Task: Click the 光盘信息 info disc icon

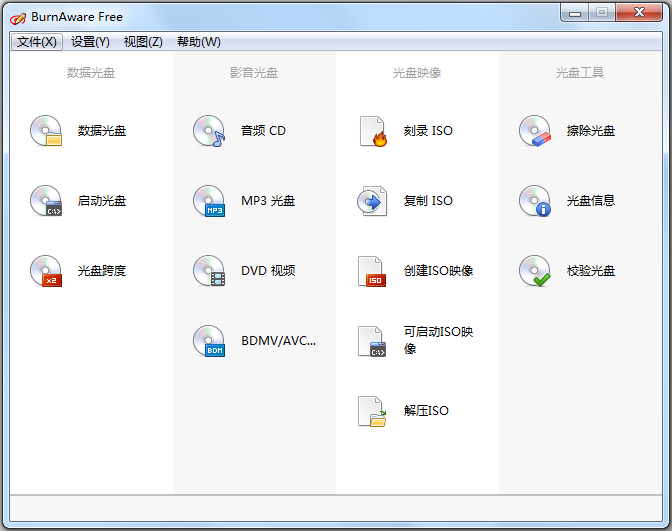Action: [x=535, y=201]
